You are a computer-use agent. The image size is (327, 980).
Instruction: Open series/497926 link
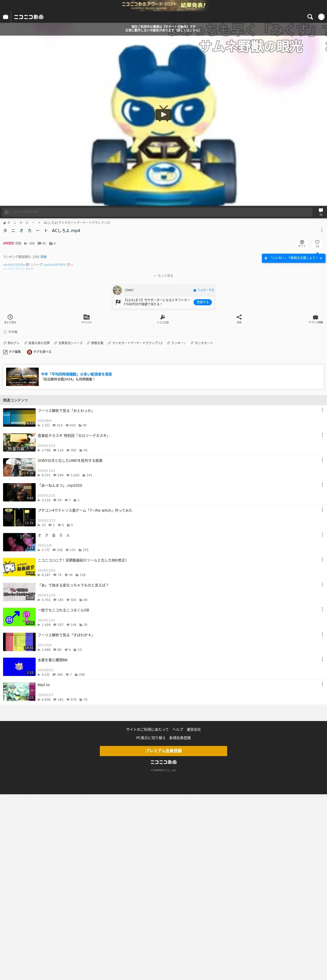tap(54, 265)
